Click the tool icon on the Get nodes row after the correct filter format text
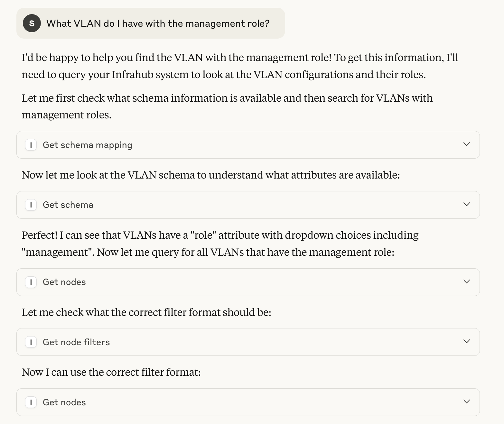 [31, 402]
